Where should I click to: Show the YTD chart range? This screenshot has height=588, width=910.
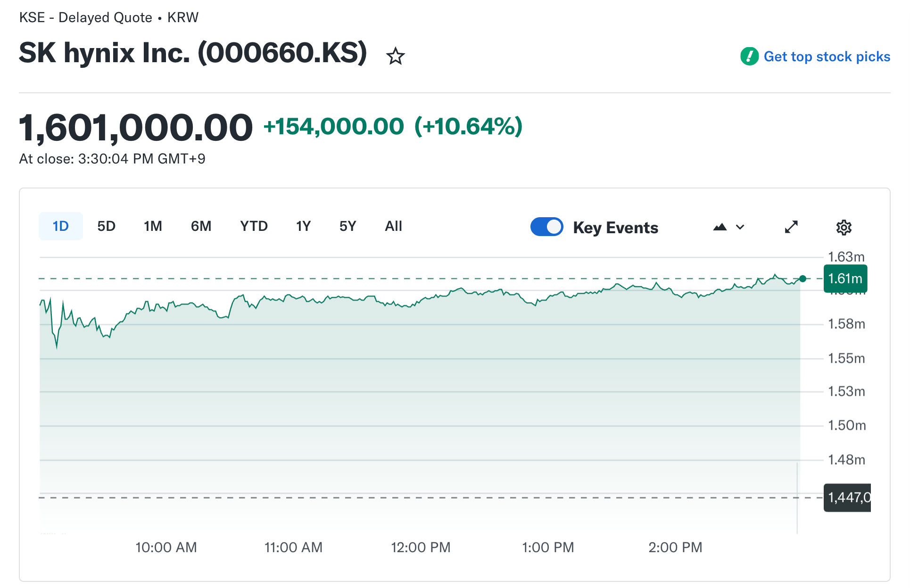click(x=254, y=226)
